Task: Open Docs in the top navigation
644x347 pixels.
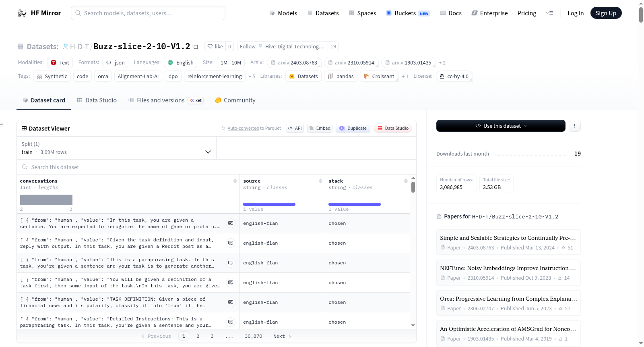Action: [x=451, y=13]
